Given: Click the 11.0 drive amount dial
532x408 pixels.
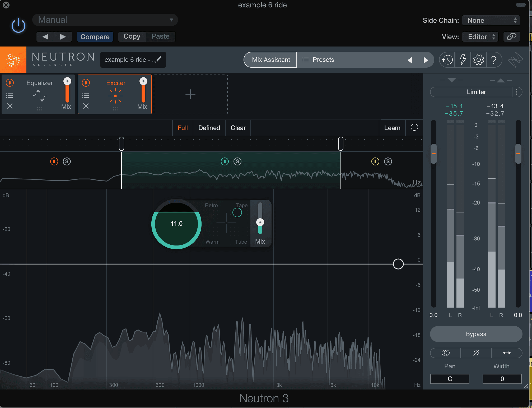Looking at the screenshot, I should coord(176,224).
